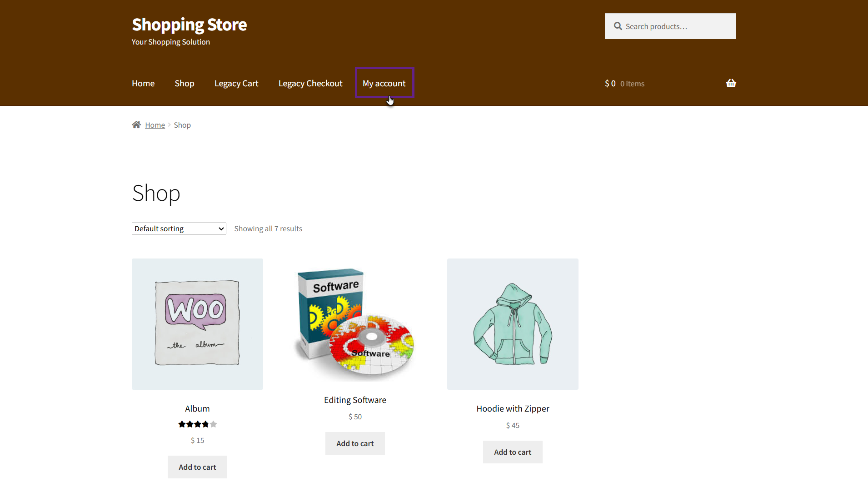Click the Album star rating
The height and width of the screenshot is (492, 868).
(197, 424)
